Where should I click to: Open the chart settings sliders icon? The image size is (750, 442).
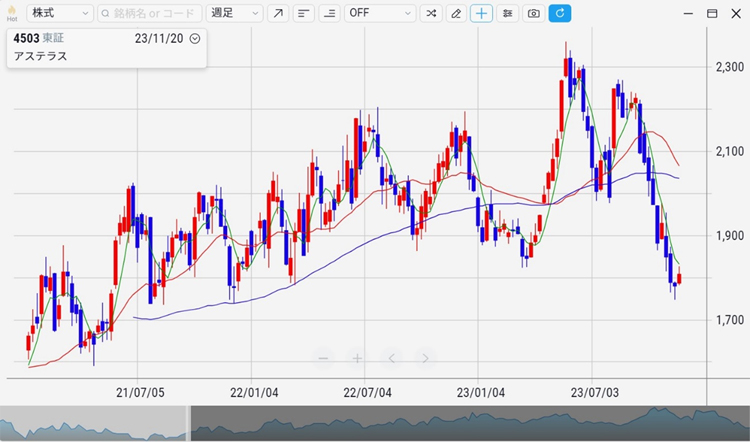[x=508, y=14]
